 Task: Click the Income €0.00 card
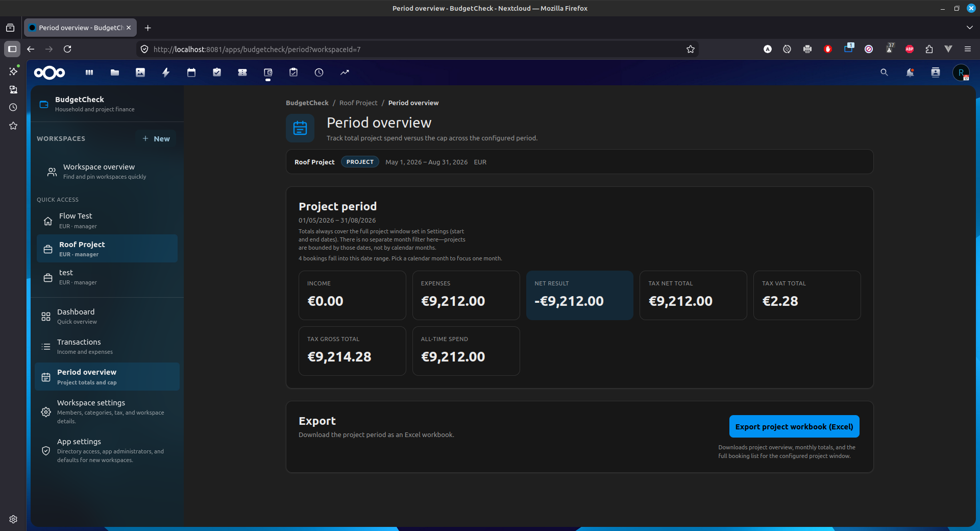352,295
